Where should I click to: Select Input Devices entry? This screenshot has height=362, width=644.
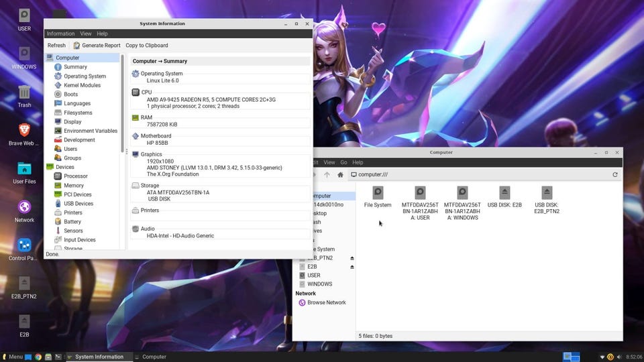[x=80, y=240]
